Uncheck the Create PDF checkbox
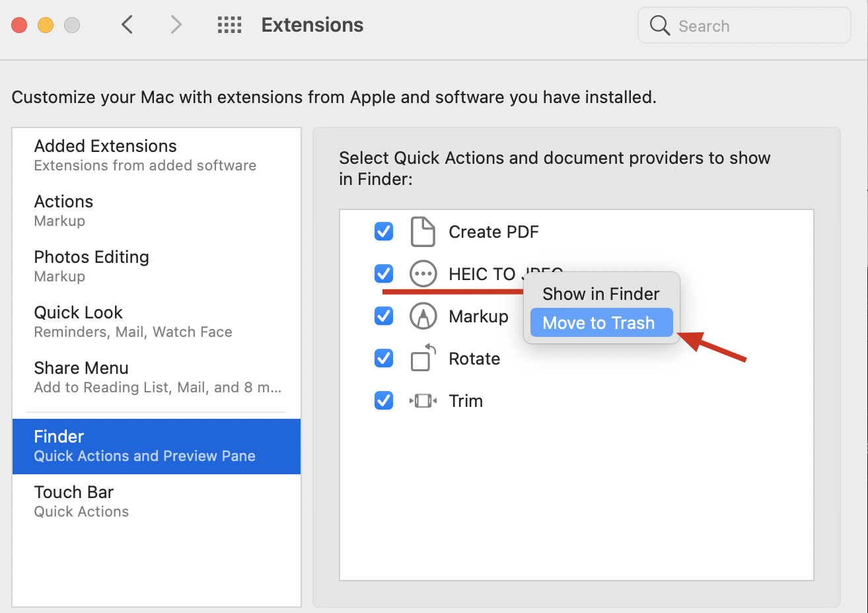This screenshot has width=868, height=613. pyautogui.click(x=384, y=231)
